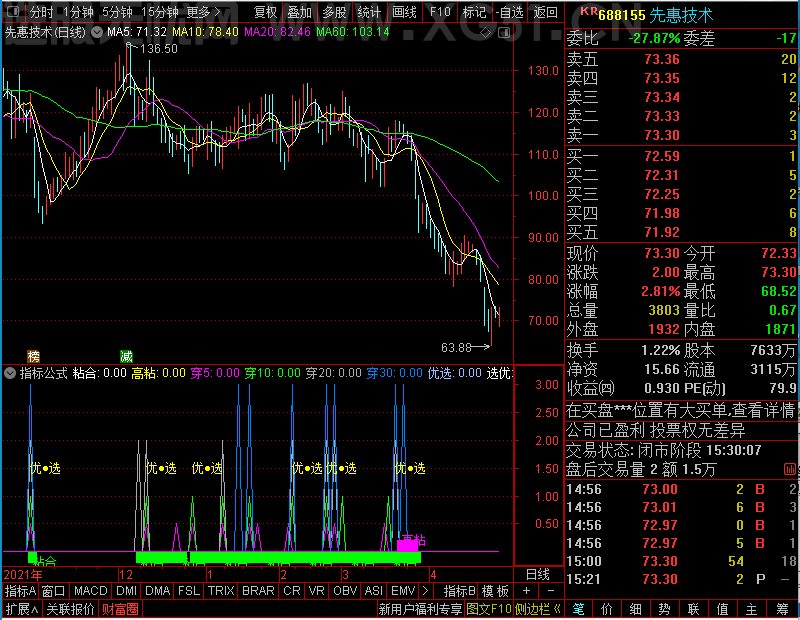800x620 pixels.
Task: Remove stock via -自选 button
Action: tap(510, 12)
